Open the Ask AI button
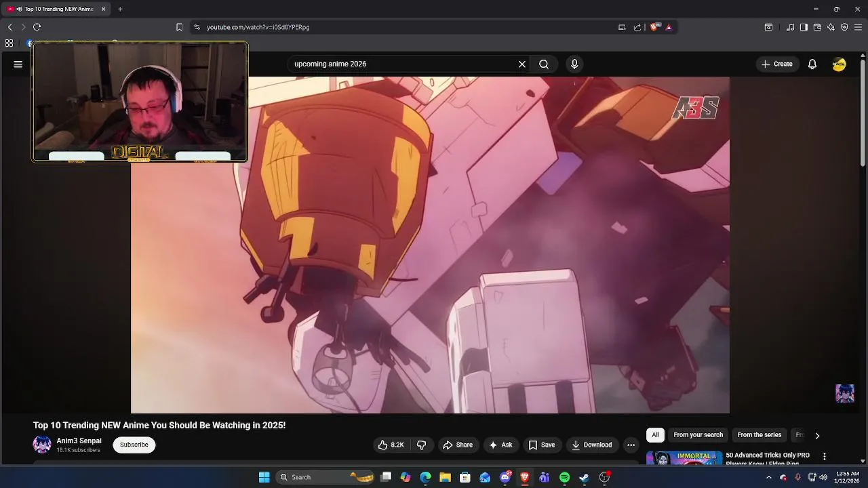 coord(500,445)
